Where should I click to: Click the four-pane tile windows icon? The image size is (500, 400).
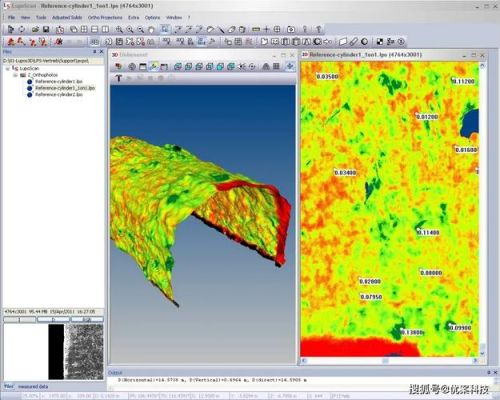point(84,29)
